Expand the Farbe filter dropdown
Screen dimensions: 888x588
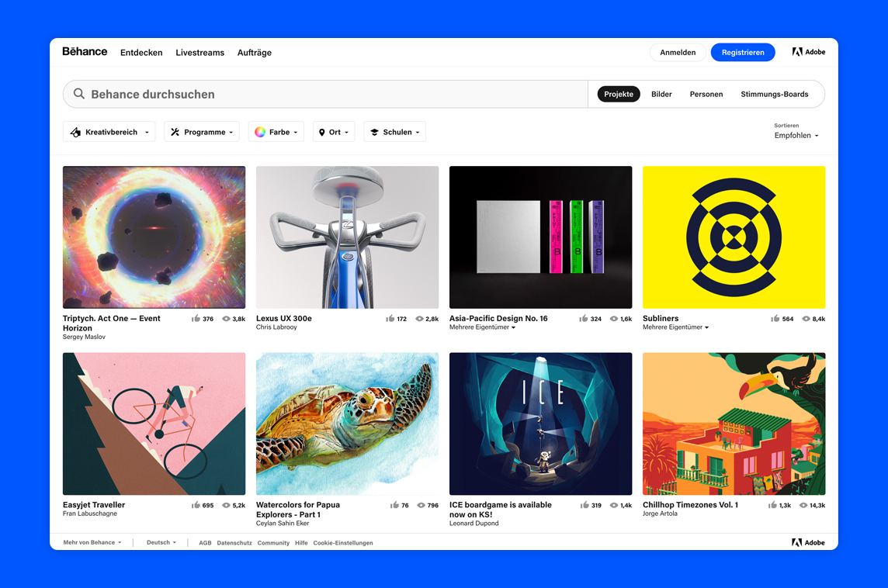point(276,132)
